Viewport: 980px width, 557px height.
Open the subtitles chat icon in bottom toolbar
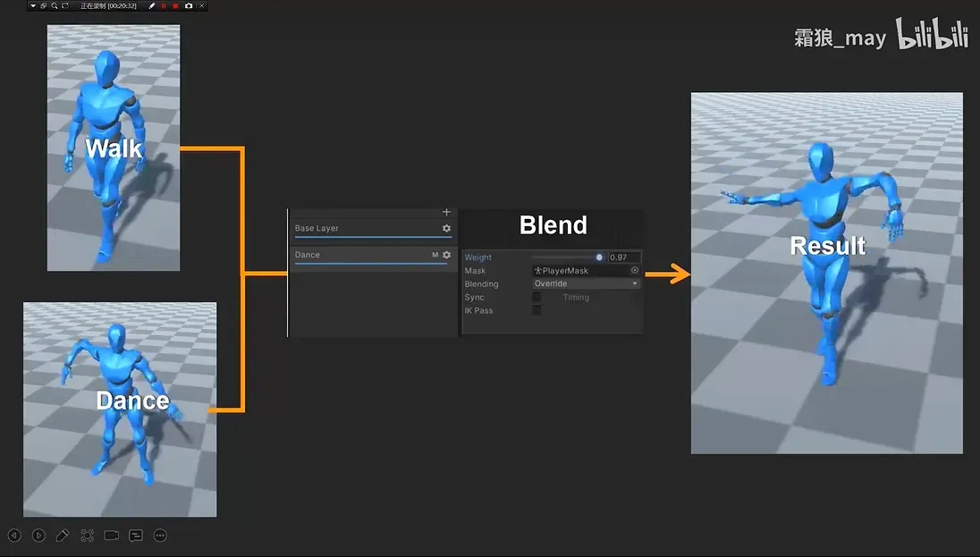(136, 536)
